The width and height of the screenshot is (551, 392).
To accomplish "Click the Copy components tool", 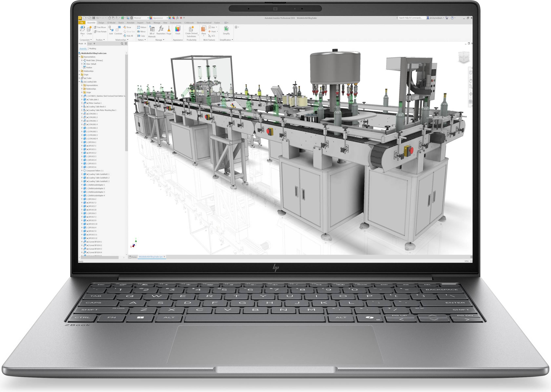I will point(141,36).
